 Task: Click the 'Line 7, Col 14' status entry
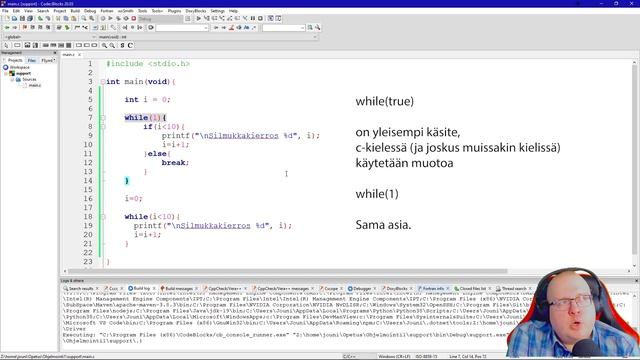(x=467, y=356)
